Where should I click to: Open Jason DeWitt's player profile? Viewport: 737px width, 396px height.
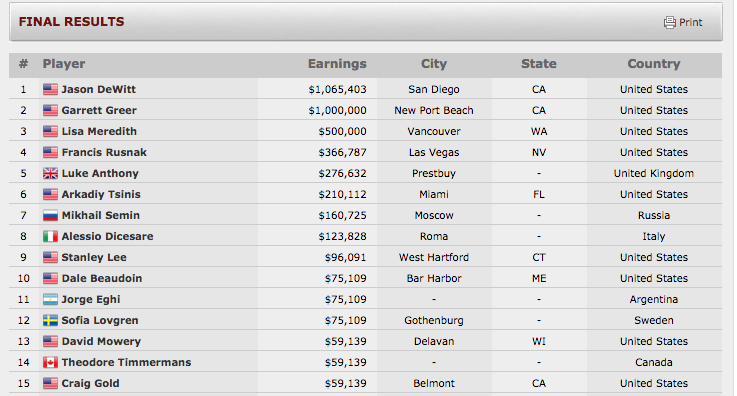(x=99, y=89)
